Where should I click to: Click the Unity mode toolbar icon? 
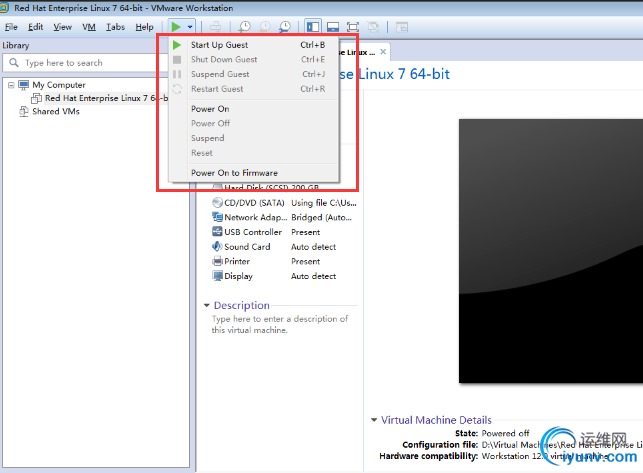tap(373, 27)
